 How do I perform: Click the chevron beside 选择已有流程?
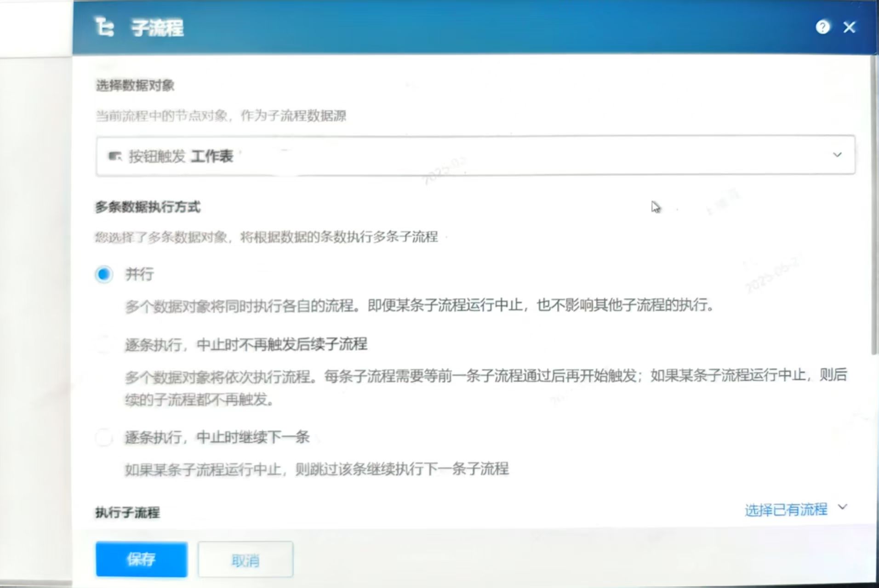tap(842, 507)
